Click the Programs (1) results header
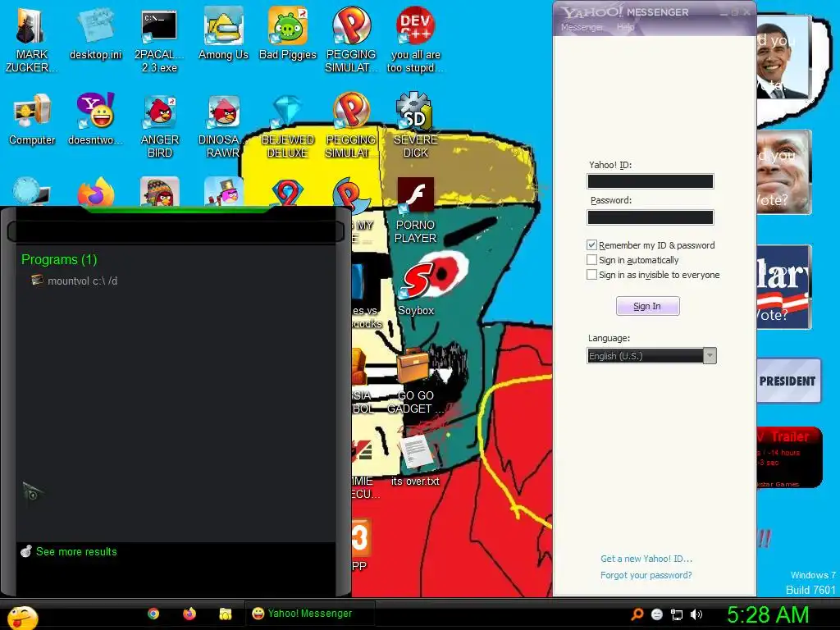 [59, 259]
